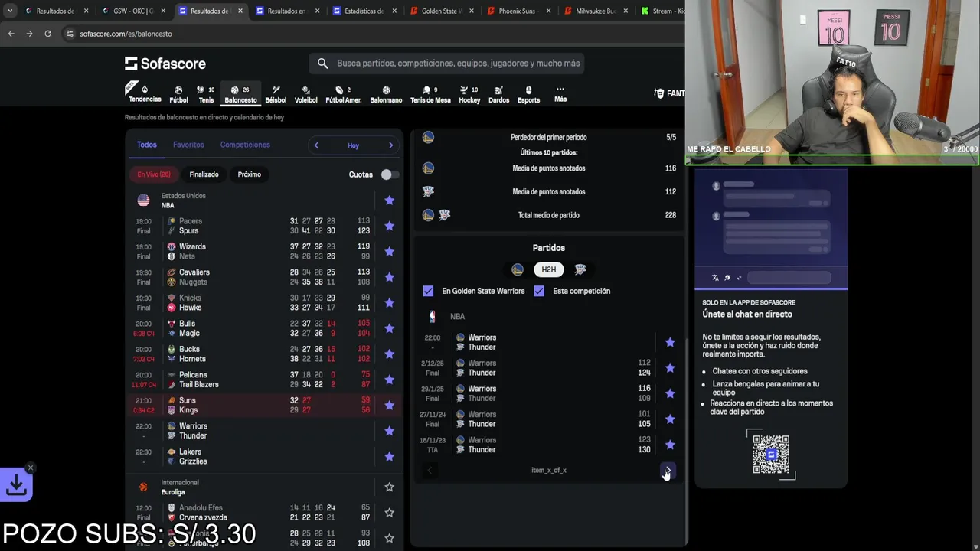Switch to the Todos tab

146,145
